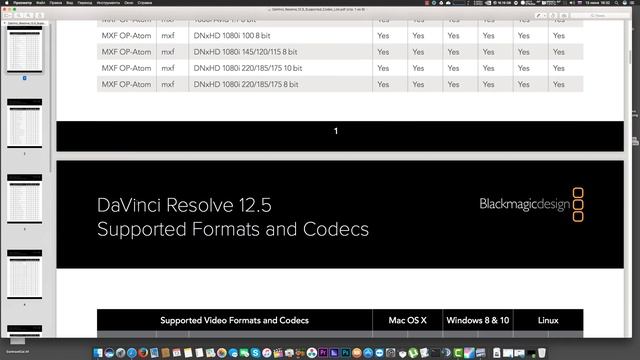The width and height of the screenshot is (640, 360).
Task: Open Firefox from the Dock
Action: coord(143,353)
